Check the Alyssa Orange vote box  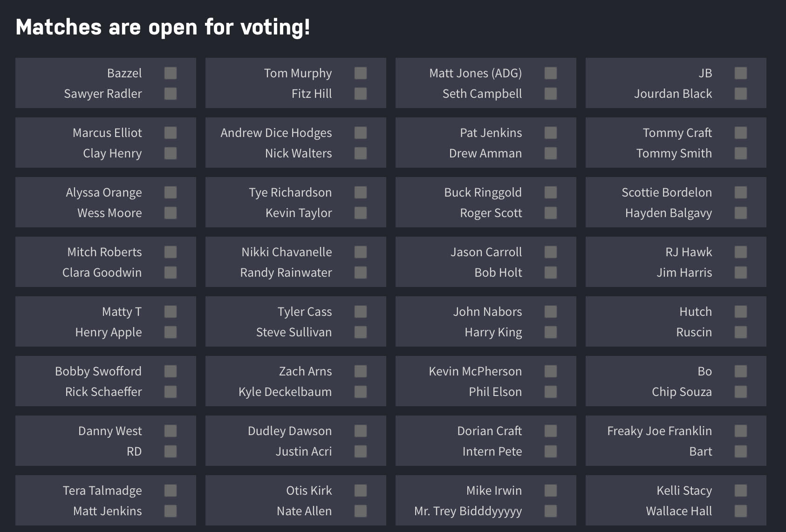pyautogui.click(x=171, y=192)
